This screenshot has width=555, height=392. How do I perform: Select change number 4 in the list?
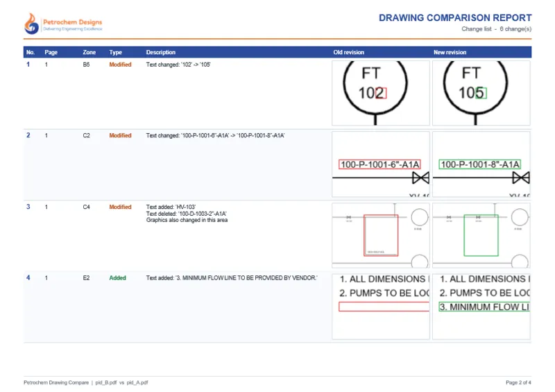28,278
